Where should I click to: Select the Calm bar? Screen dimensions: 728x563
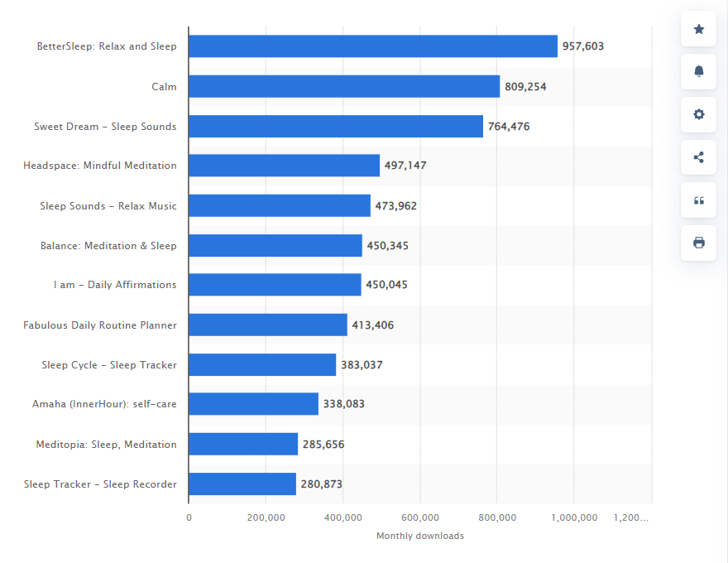click(x=344, y=86)
